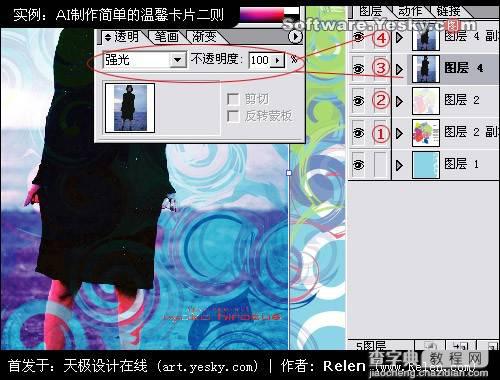The image size is (500, 380).
Task: Click the 不透明度 value field showing 100
Action: (260, 60)
